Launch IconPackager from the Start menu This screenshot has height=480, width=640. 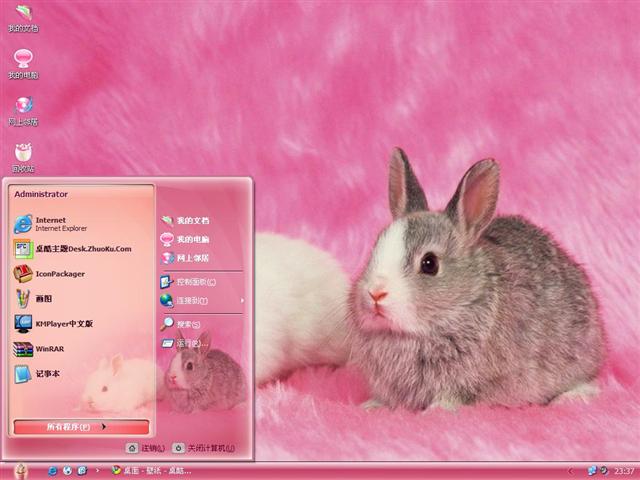pyautogui.click(x=60, y=274)
